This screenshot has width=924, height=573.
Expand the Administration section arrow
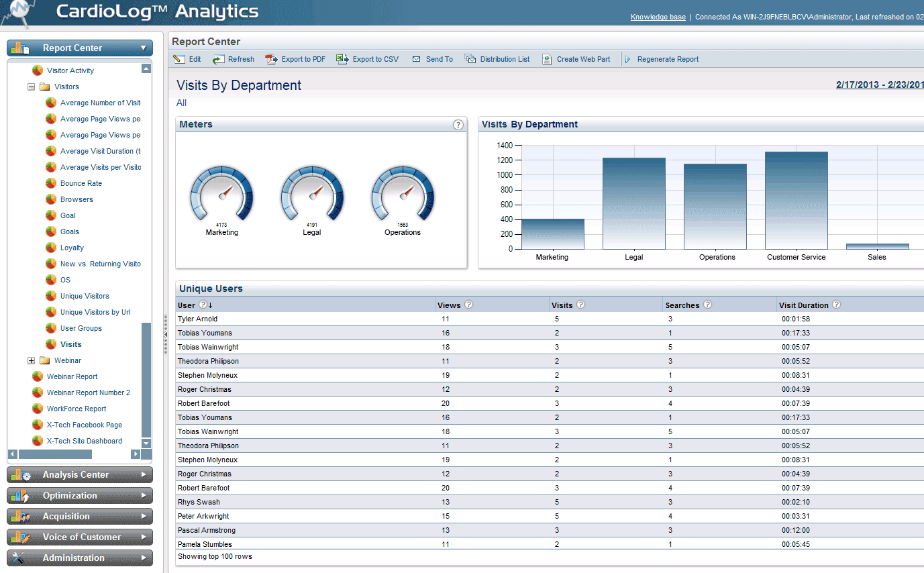(x=144, y=558)
